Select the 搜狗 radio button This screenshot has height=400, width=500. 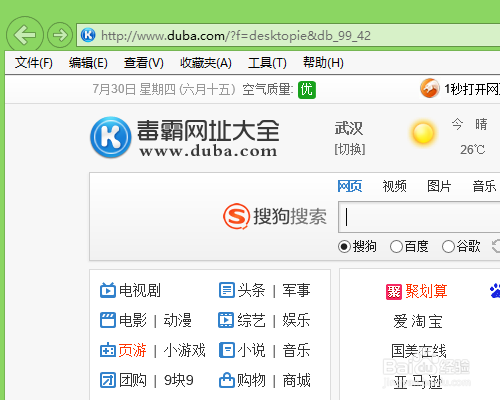coord(344,247)
